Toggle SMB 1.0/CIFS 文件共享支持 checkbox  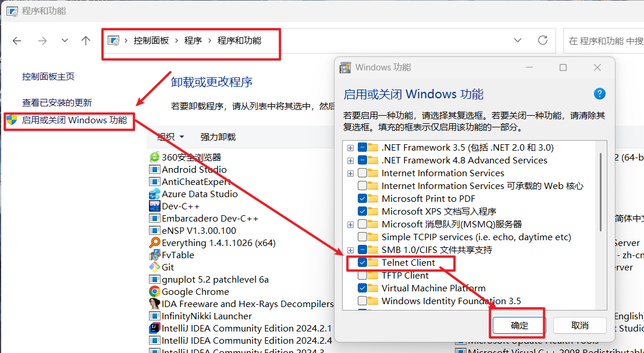click(x=362, y=249)
